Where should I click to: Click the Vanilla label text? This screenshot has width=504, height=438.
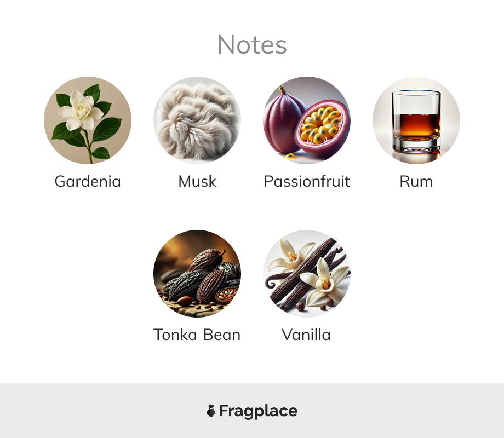click(x=306, y=335)
